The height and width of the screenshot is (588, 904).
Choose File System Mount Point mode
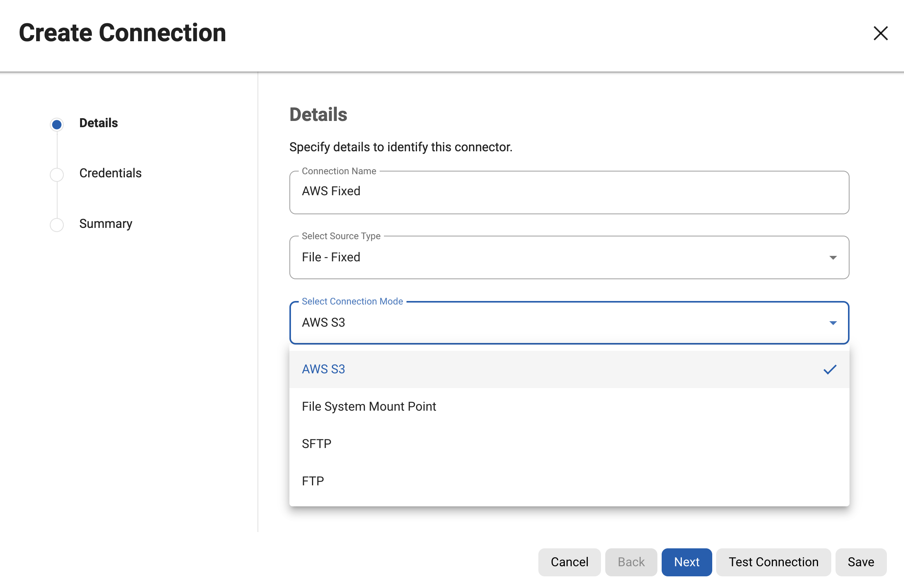point(369,406)
